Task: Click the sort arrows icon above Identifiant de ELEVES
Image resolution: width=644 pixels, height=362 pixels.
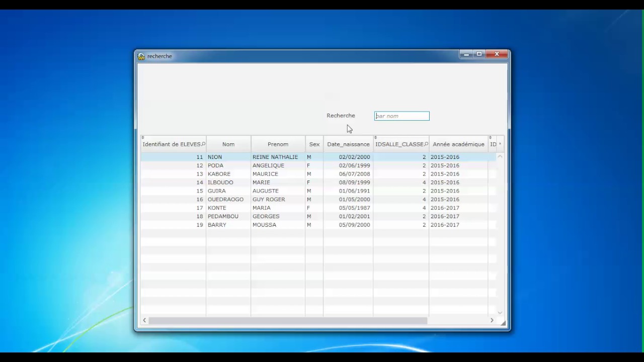Action: [x=143, y=137]
